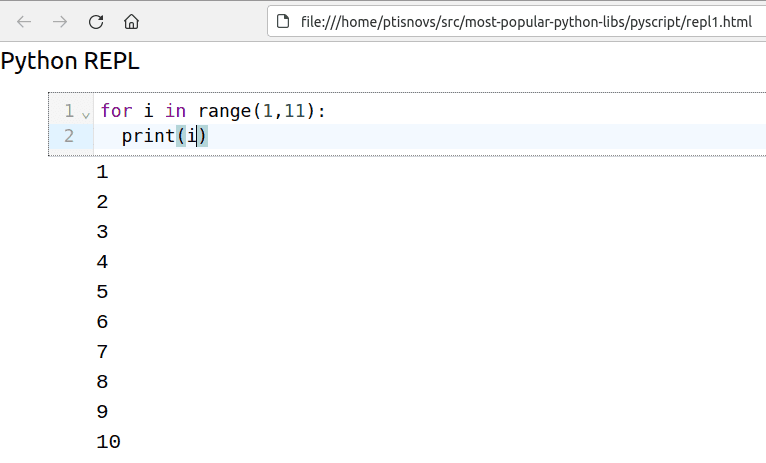Click output line showing 8
The height and width of the screenshot is (463, 766).
[102, 382]
